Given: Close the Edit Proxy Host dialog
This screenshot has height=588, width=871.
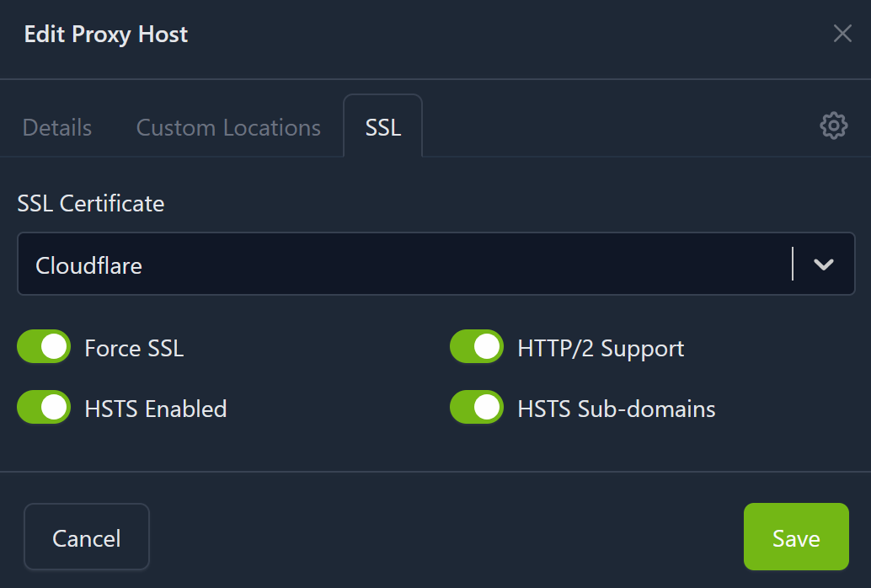Looking at the screenshot, I should 842,34.
